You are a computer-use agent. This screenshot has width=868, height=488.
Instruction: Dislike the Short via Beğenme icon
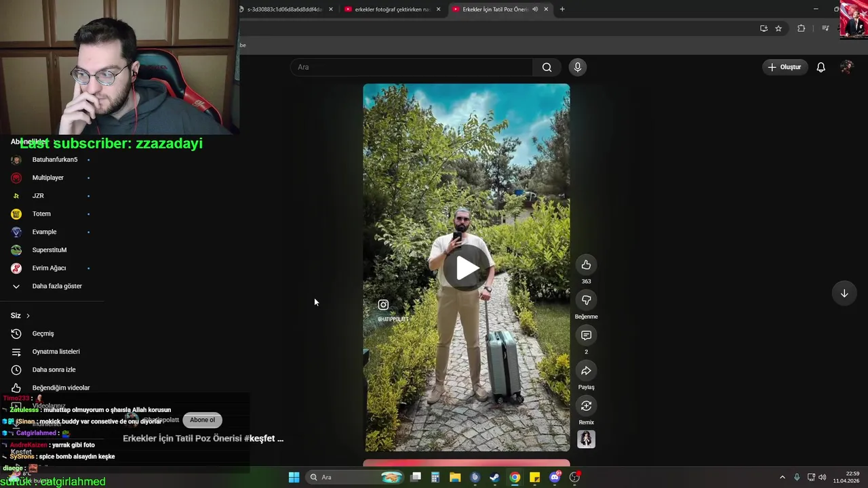(587, 300)
